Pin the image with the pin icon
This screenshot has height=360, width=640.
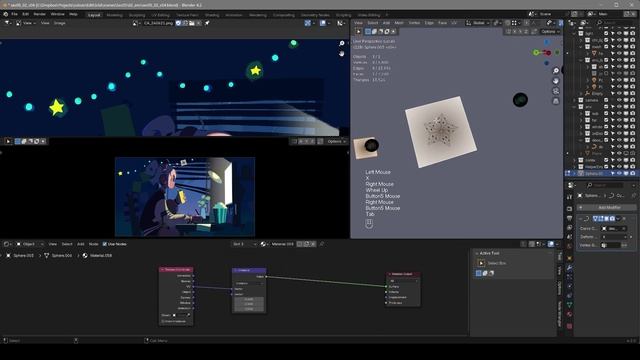(207, 23)
